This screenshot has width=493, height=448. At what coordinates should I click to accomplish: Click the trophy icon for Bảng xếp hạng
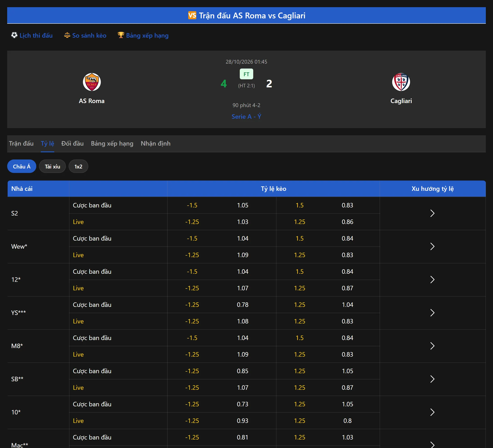(121, 35)
